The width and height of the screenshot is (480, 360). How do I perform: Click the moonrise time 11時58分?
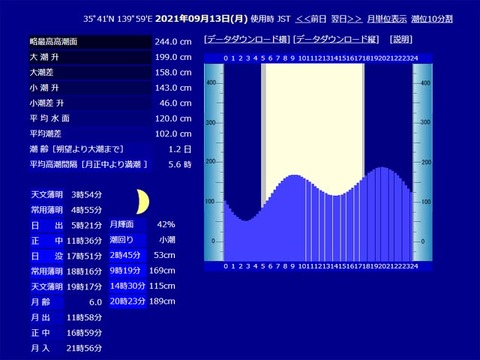pos(84,318)
